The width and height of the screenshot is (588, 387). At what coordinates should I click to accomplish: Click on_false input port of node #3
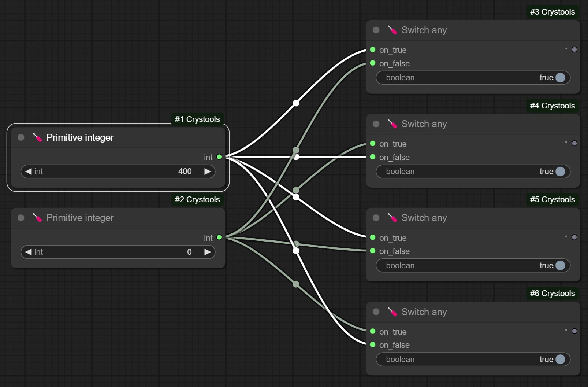[373, 63]
